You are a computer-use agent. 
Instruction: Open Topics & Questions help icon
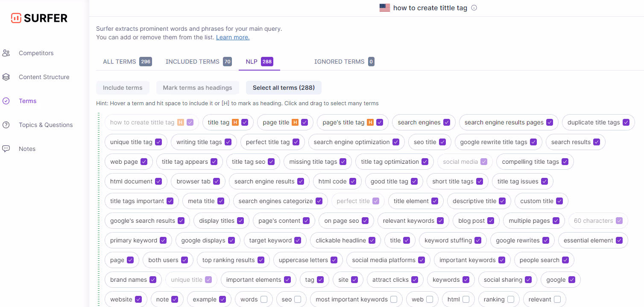tap(6, 125)
